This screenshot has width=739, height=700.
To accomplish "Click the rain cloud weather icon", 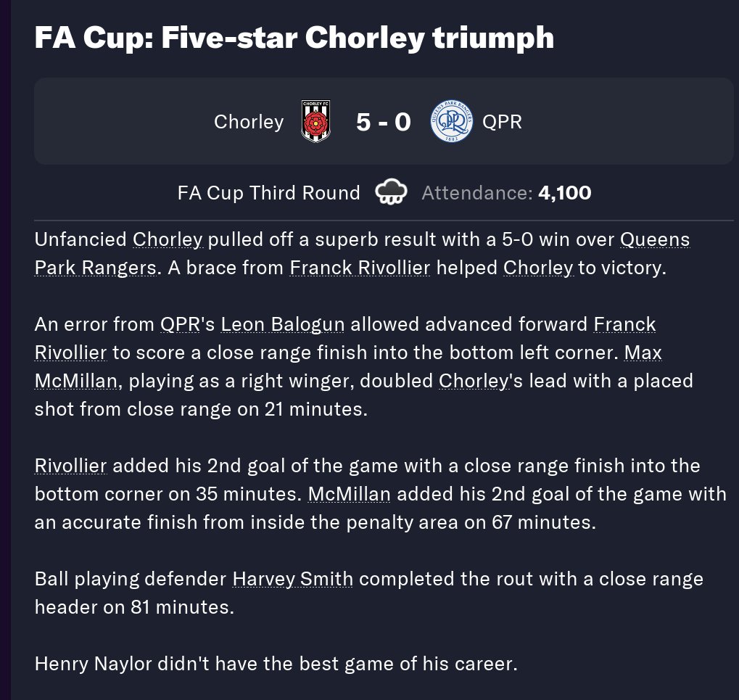I will tap(390, 193).
